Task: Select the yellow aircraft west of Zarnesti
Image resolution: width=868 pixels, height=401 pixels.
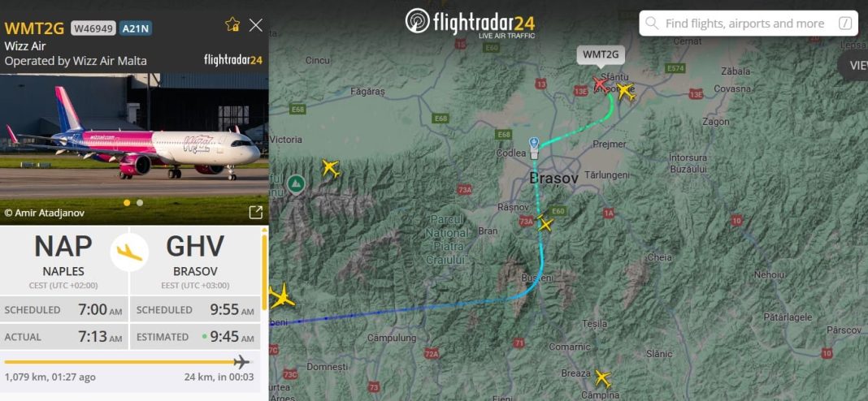Action: 331,168
